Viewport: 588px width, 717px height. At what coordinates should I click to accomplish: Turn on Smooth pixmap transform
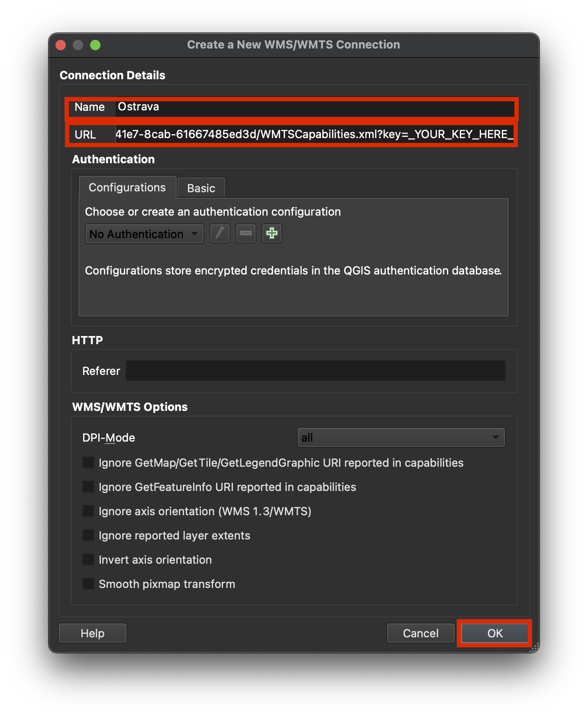click(x=88, y=584)
